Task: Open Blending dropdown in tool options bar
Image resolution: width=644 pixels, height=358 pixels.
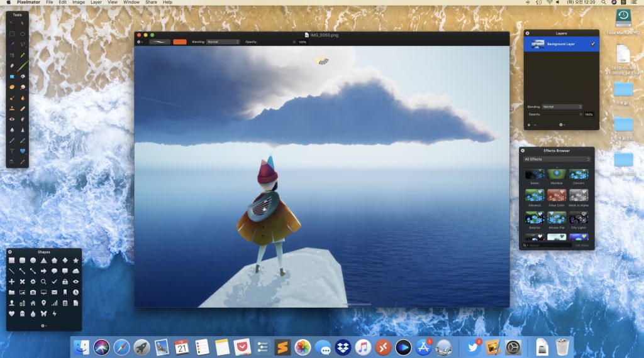Action: (x=223, y=42)
